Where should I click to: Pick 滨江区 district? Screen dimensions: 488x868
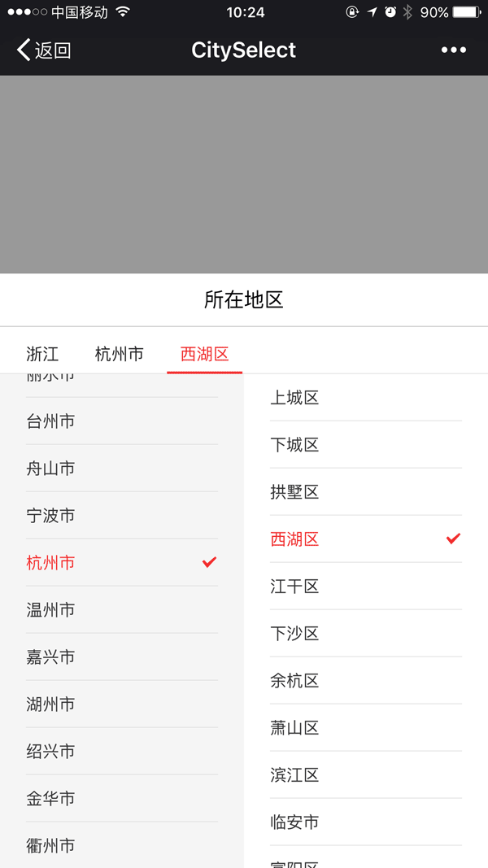coord(366,774)
